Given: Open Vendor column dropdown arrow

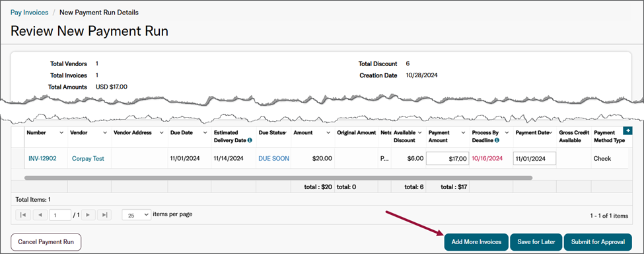Looking at the screenshot, I should coord(105,133).
